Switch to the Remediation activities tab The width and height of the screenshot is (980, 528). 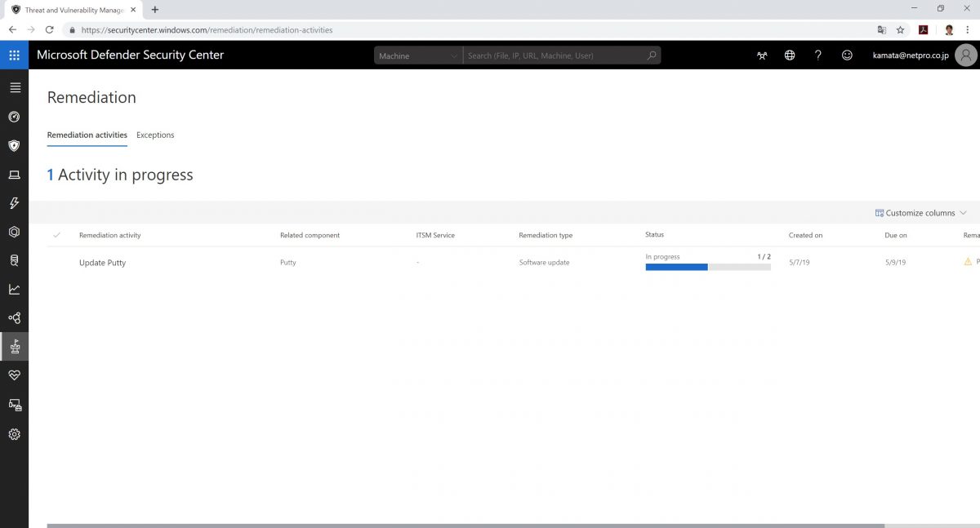pyautogui.click(x=87, y=135)
